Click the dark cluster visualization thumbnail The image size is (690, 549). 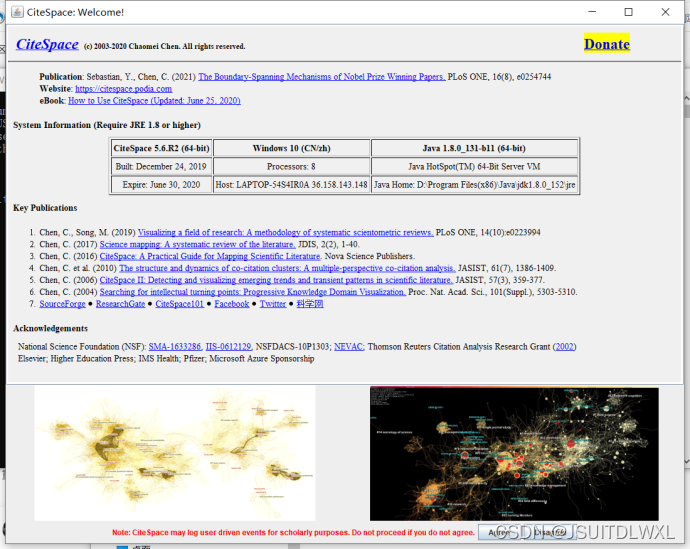pyautogui.click(x=514, y=453)
